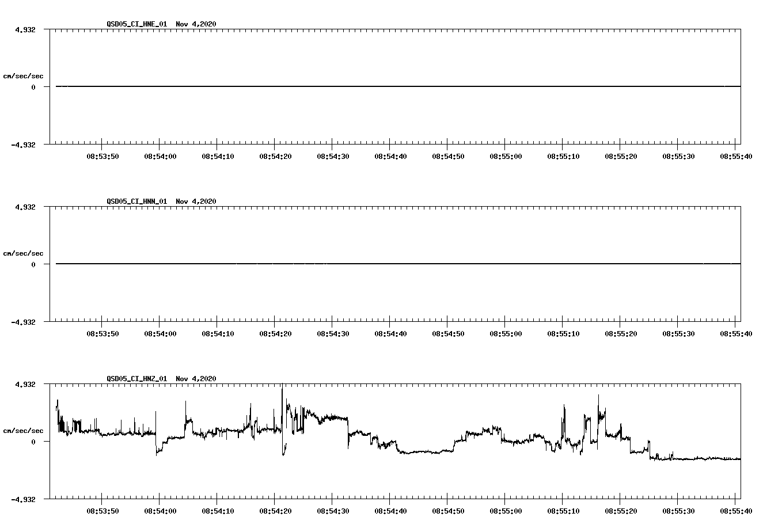This screenshot has height=532, width=782.
Task: Select the zero baseline label on the HNN plot
Action: tap(33, 264)
